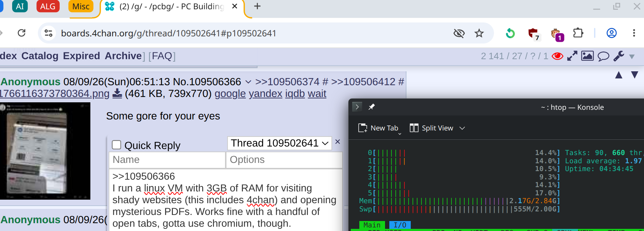The width and height of the screenshot is (644, 231).
Task: Tick the Quick Reply checkbox
Action: point(116,145)
